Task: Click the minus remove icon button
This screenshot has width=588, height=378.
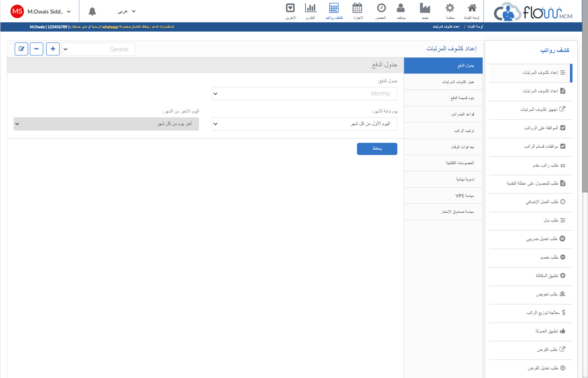Action: coord(36,49)
